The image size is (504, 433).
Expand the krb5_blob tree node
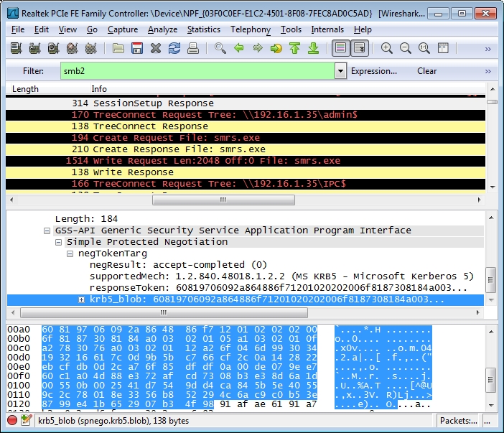(x=82, y=299)
